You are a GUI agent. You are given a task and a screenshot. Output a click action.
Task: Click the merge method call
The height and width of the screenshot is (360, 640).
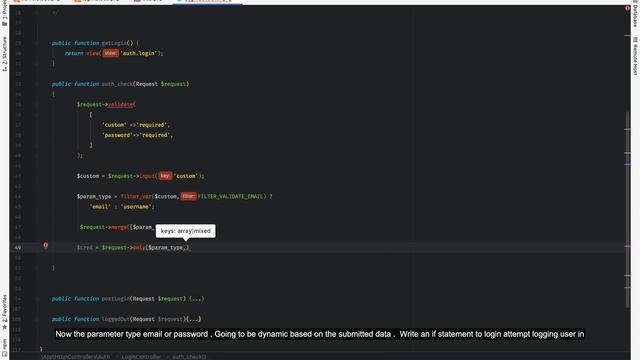point(119,227)
